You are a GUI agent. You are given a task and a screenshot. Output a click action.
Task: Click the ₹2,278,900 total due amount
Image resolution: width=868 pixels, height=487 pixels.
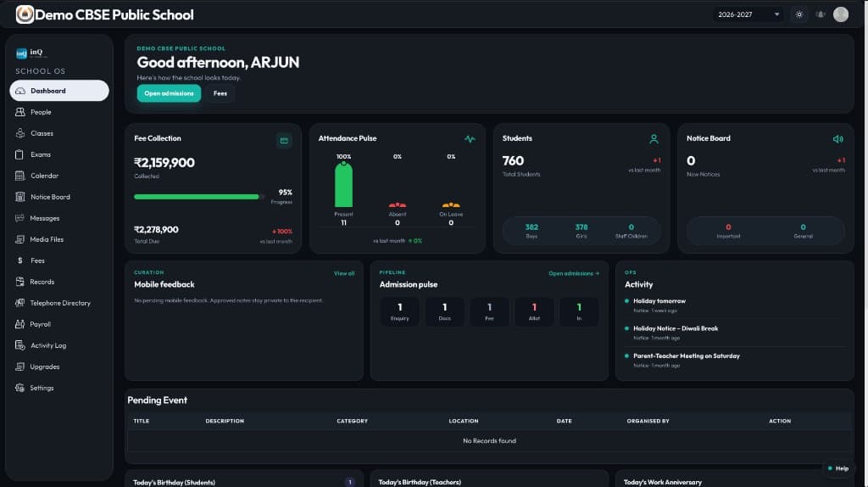tap(156, 229)
